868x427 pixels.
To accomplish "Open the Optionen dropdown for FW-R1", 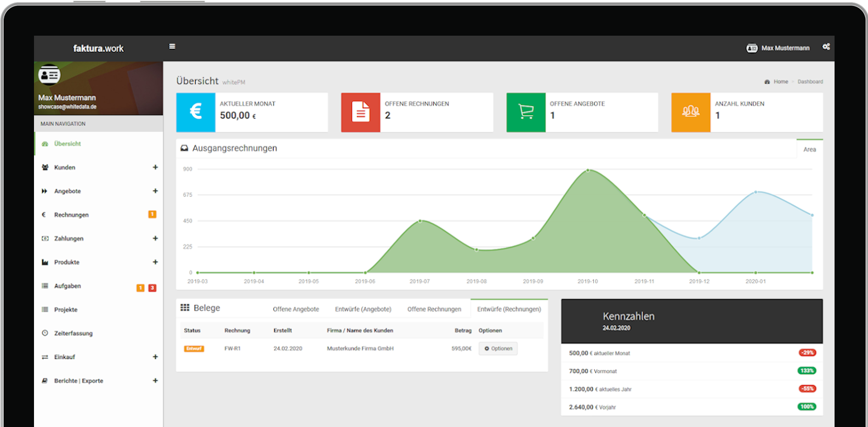I will click(x=498, y=349).
